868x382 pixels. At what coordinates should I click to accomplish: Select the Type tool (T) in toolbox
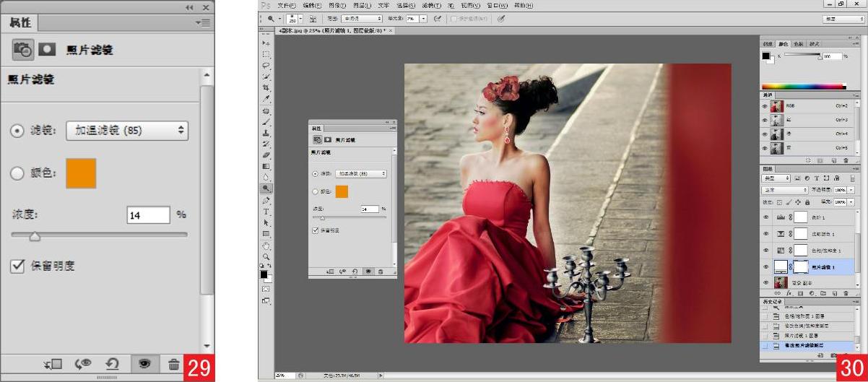point(266,212)
